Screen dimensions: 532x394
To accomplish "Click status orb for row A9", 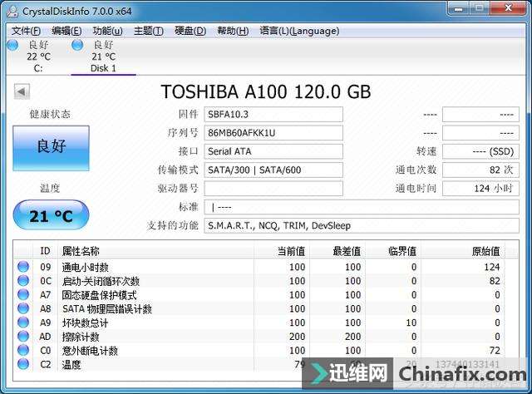I will coord(23,323).
